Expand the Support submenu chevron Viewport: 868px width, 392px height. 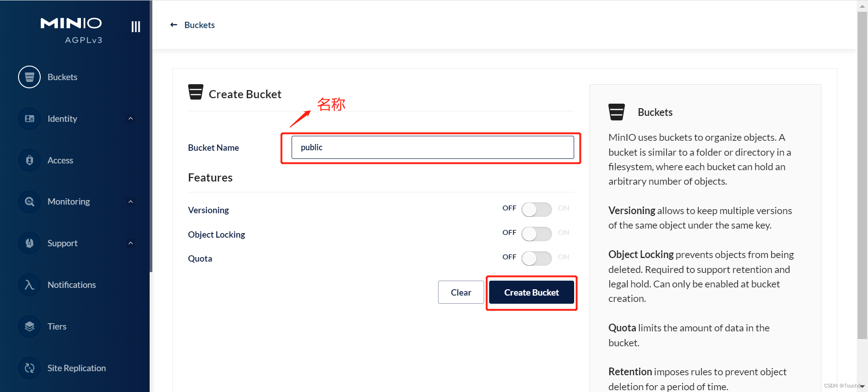(x=131, y=244)
